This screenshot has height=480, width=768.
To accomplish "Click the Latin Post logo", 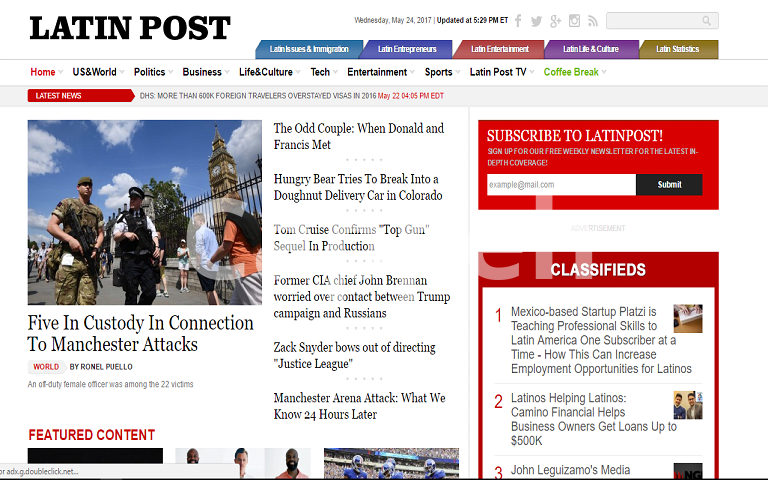I will click(x=130, y=28).
